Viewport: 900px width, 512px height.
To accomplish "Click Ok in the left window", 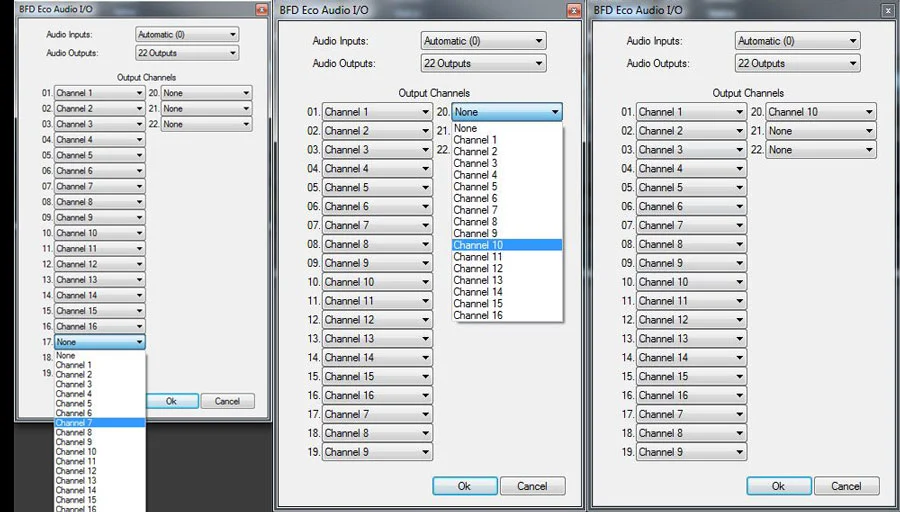I will (x=172, y=401).
